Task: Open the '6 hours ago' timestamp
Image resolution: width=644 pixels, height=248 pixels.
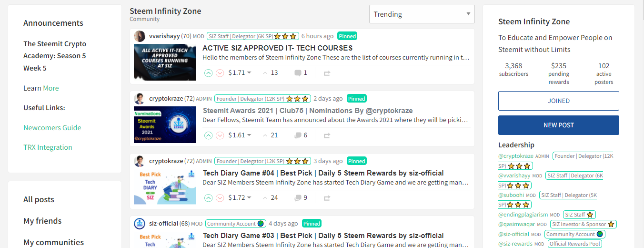Action: 317,36
